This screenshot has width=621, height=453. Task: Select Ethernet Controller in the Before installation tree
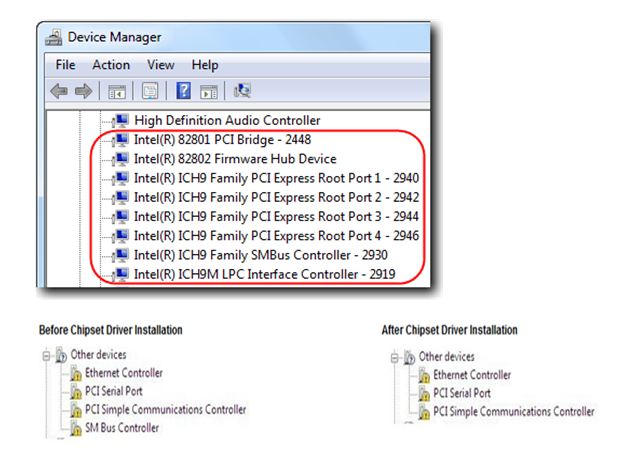(124, 373)
